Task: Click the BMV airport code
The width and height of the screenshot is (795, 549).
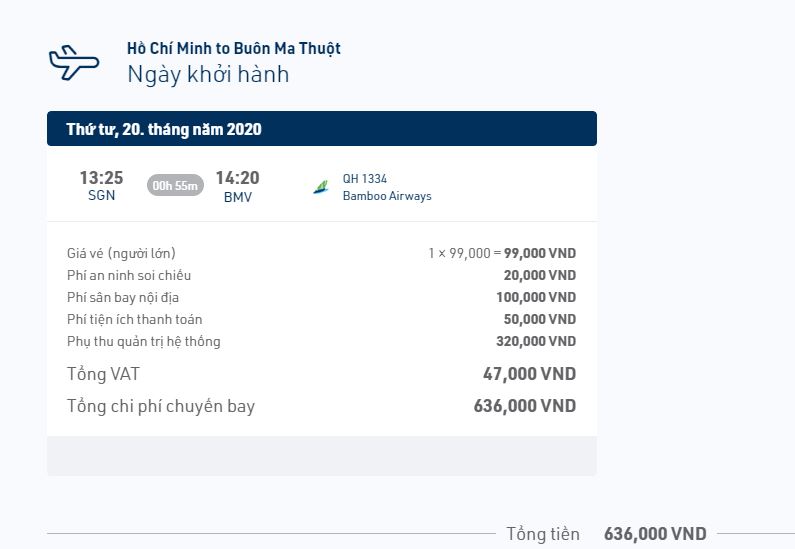Action: coord(238,197)
